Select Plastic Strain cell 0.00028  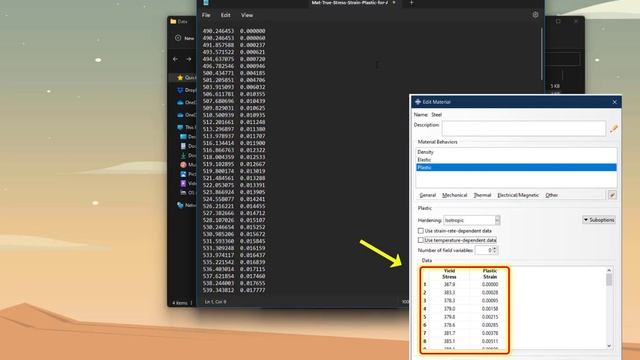pyautogui.click(x=489, y=293)
